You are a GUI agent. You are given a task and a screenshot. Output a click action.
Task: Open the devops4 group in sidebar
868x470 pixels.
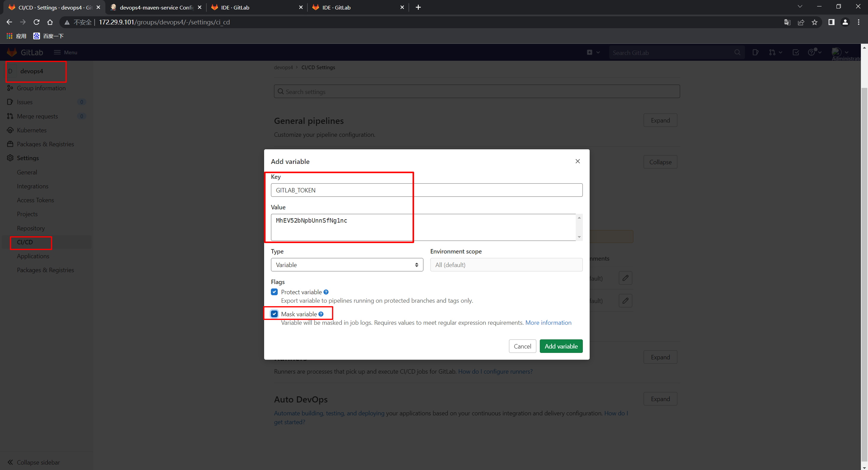click(32, 71)
